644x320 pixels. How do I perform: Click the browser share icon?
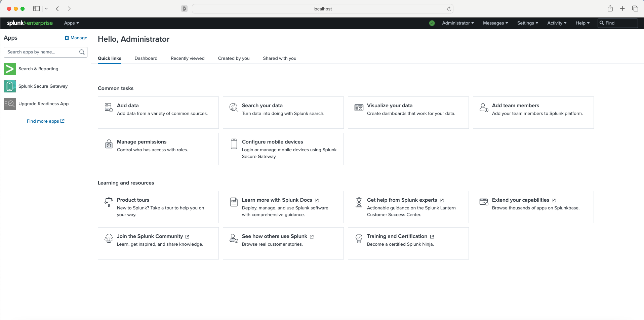(x=610, y=9)
